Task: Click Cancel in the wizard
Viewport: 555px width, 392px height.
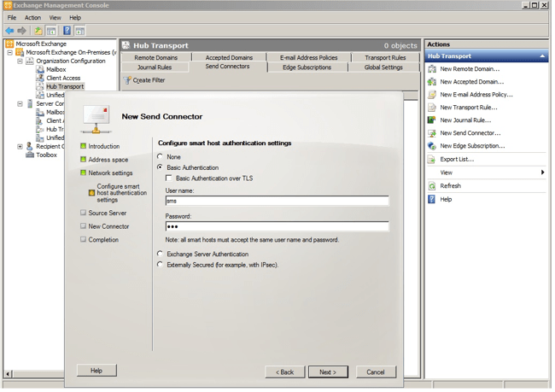Action: [x=376, y=372]
